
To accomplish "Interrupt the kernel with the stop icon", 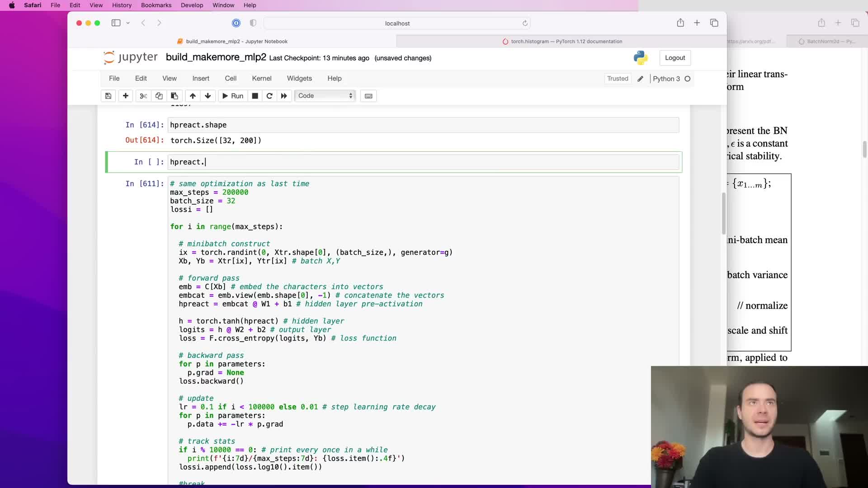I will (x=255, y=96).
